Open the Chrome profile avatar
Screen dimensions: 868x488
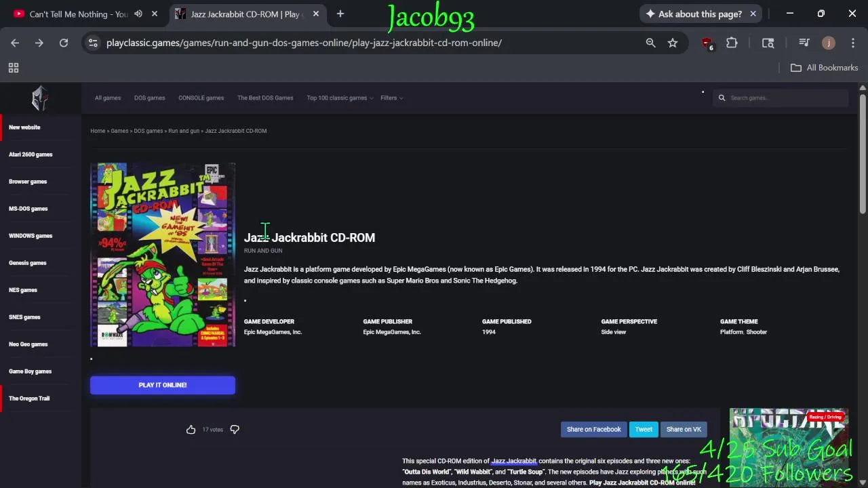coord(828,43)
